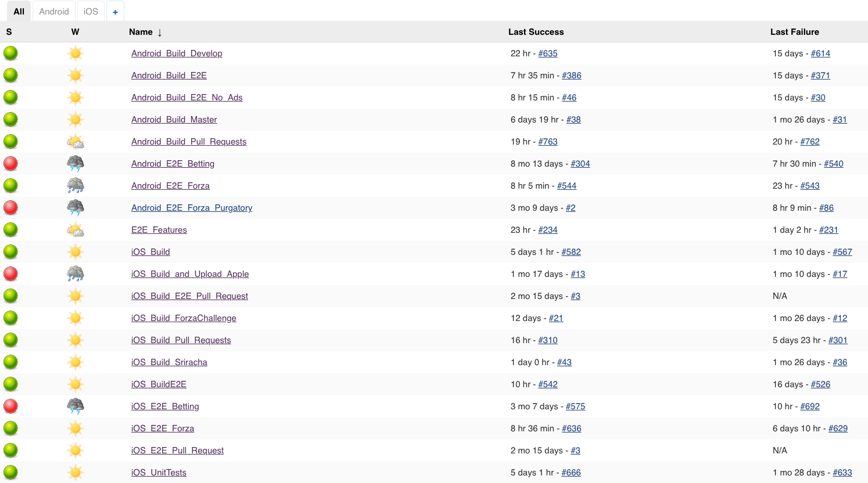Sort by Last Success column header
Screen dimensions: 868x483
click(536, 32)
